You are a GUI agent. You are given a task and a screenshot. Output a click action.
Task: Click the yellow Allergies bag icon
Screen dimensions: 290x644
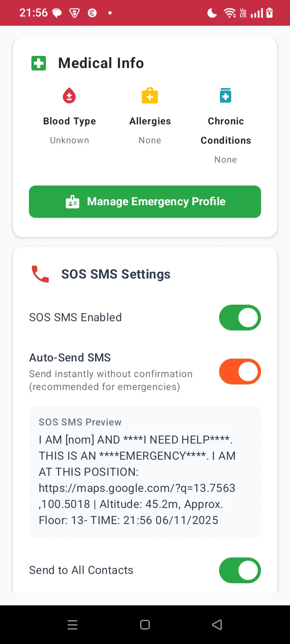pos(149,95)
